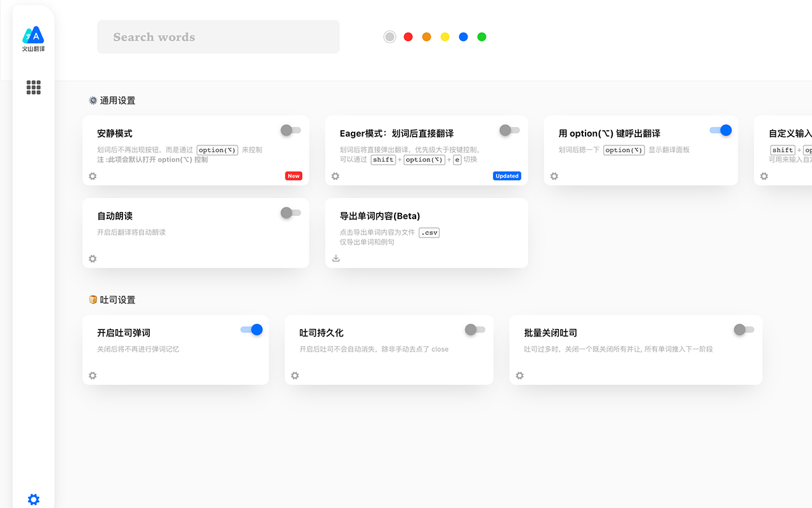Click the 吐司持久化 card title

[x=322, y=333]
